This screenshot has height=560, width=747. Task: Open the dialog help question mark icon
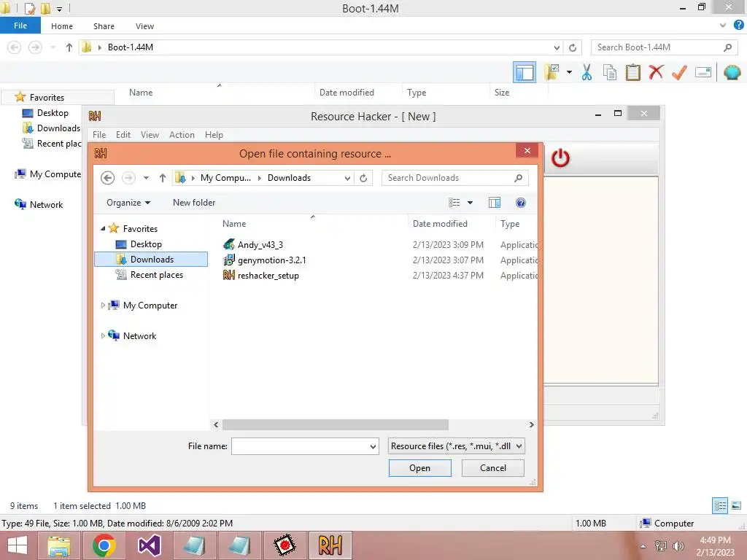[x=521, y=203]
